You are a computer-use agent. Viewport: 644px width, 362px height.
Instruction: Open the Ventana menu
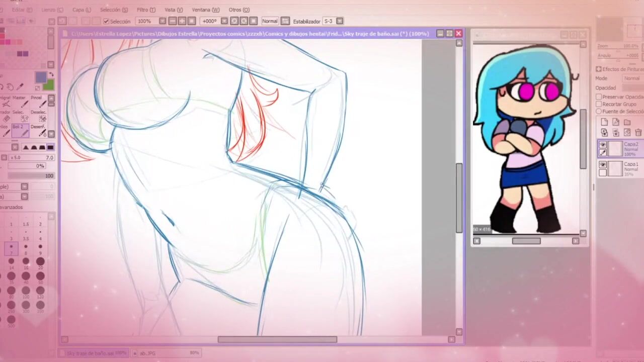tap(205, 10)
